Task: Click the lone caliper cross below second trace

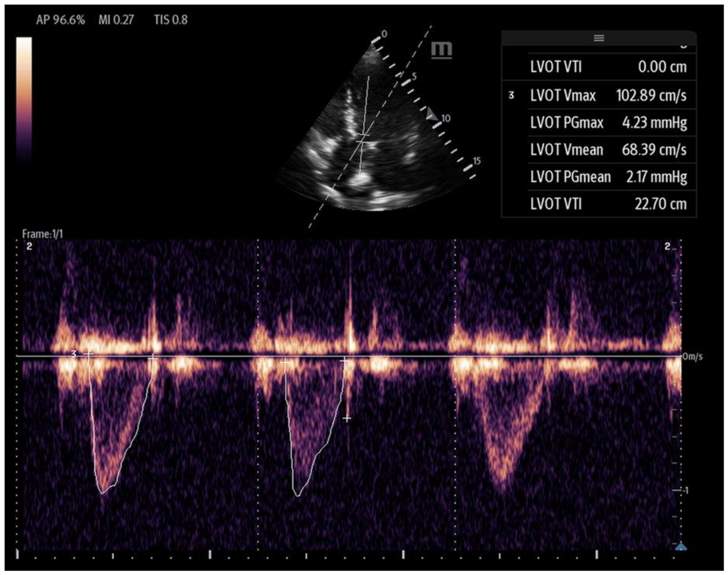Action: click(x=347, y=419)
